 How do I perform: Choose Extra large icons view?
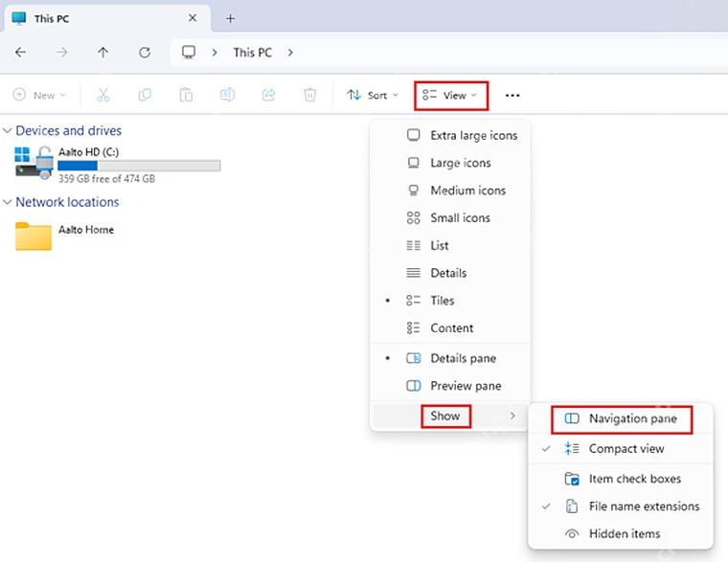[x=450, y=136]
